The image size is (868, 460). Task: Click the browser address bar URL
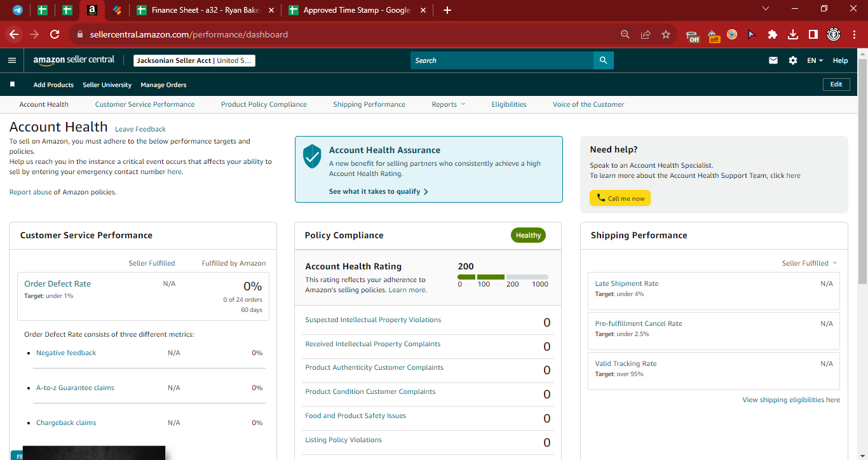[x=189, y=34]
